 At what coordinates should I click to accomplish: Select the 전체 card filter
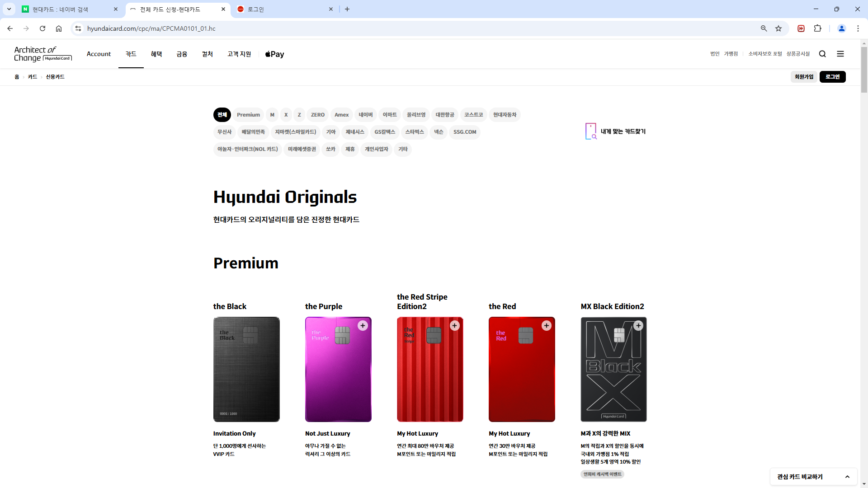coord(222,115)
